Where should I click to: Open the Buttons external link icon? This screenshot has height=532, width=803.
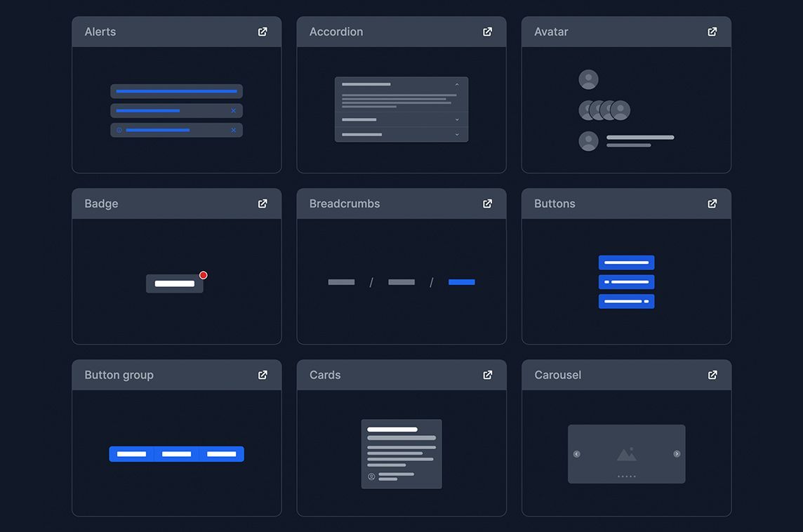[712, 204]
